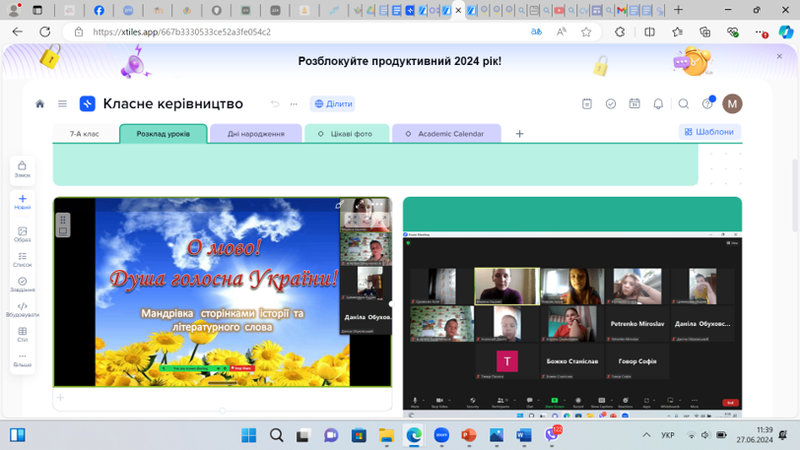Insert a table with Стіл tool
The height and width of the screenshot is (450, 800).
(22, 334)
